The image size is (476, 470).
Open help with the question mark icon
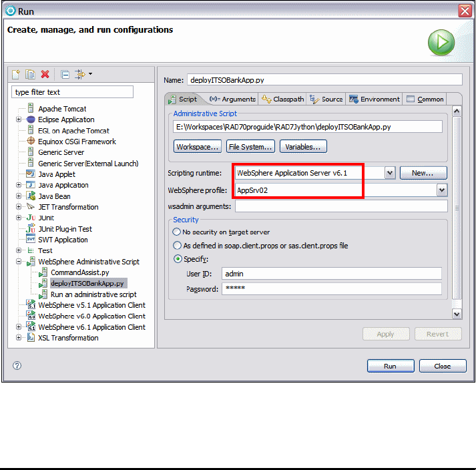17,365
